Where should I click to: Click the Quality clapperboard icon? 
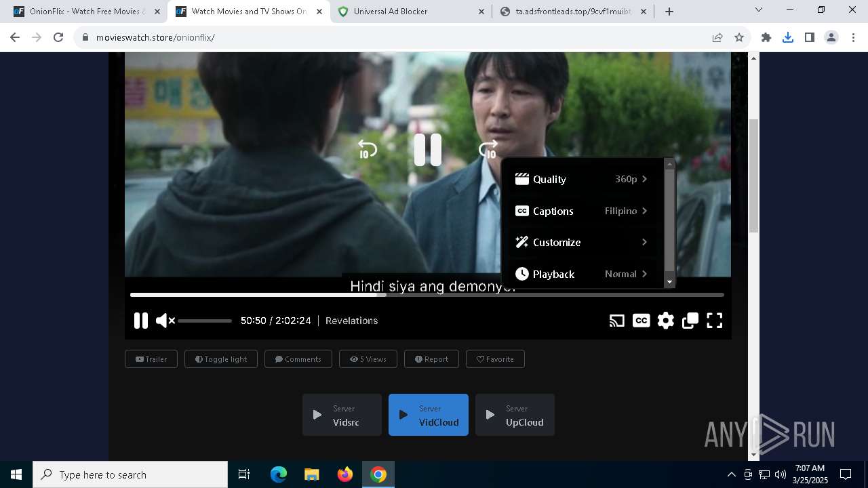tap(521, 179)
